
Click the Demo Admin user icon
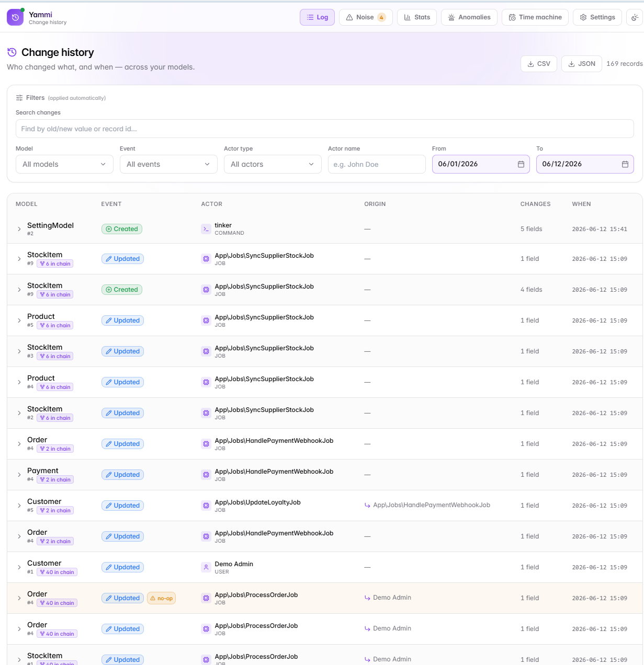pyautogui.click(x=206, y=567)
